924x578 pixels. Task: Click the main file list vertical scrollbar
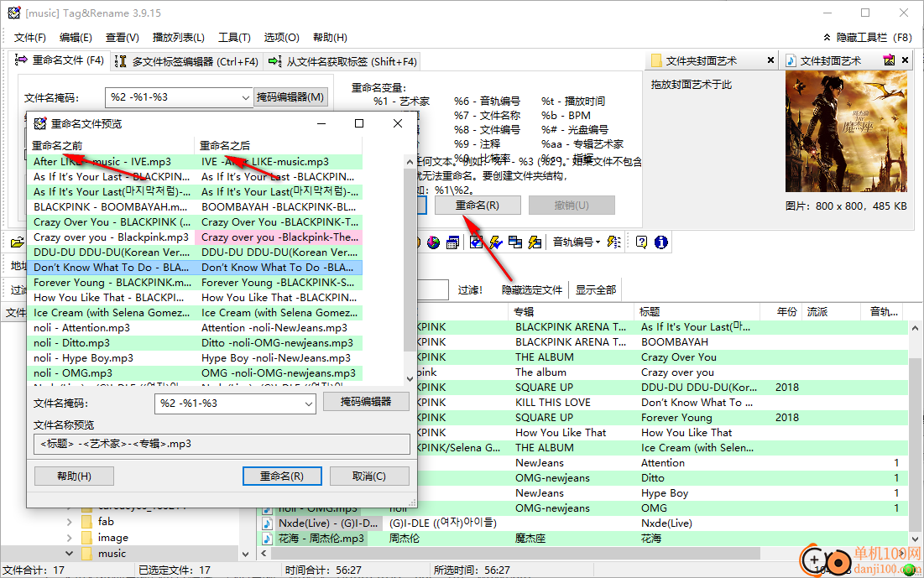(915, 433)
